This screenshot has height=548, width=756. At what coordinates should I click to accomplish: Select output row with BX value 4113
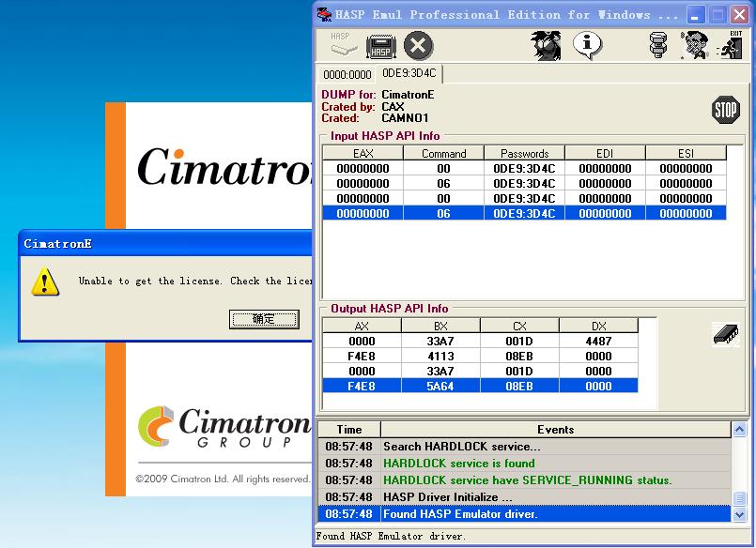click(480, 357)
